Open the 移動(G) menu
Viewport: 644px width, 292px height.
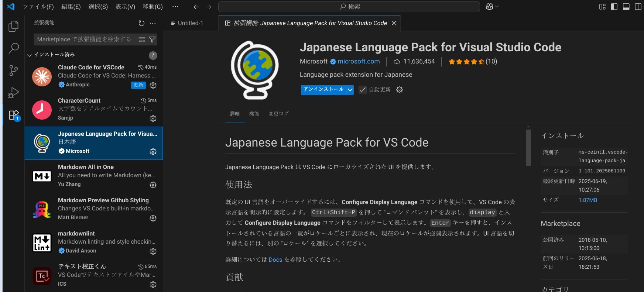pyautogui.click(x=153, y=7)
